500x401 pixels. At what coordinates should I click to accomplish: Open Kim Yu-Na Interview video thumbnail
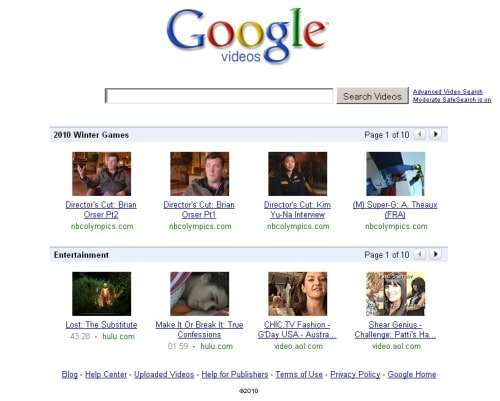pos(297,174)
